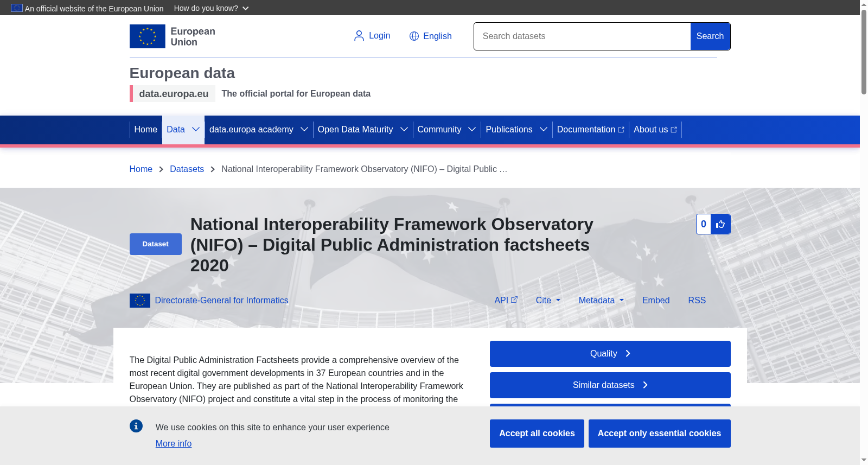This screenshot has height=465, width=868.
Task: Expand the Data menu chevron
Action: [196, 129]
